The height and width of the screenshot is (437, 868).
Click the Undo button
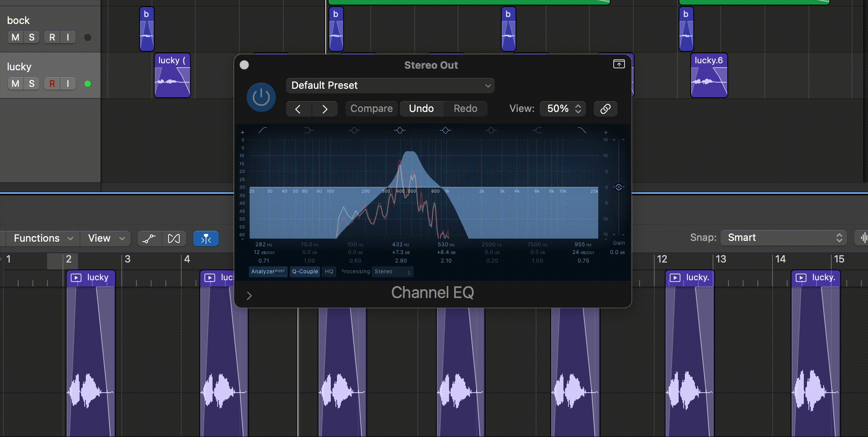coord(421,109)
